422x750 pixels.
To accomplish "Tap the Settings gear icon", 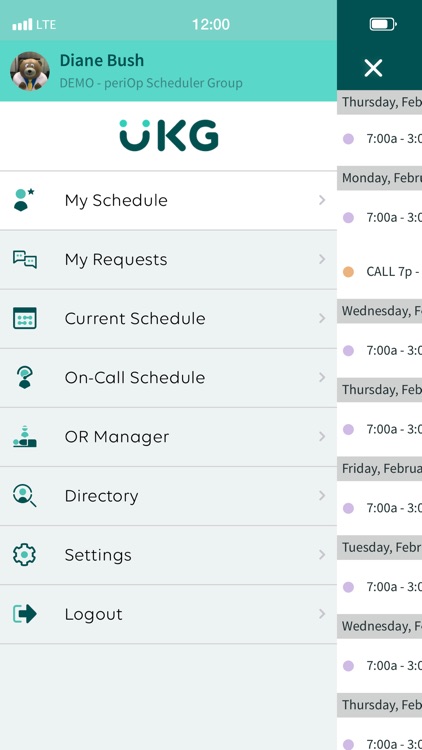I will [x=24, y=555].
